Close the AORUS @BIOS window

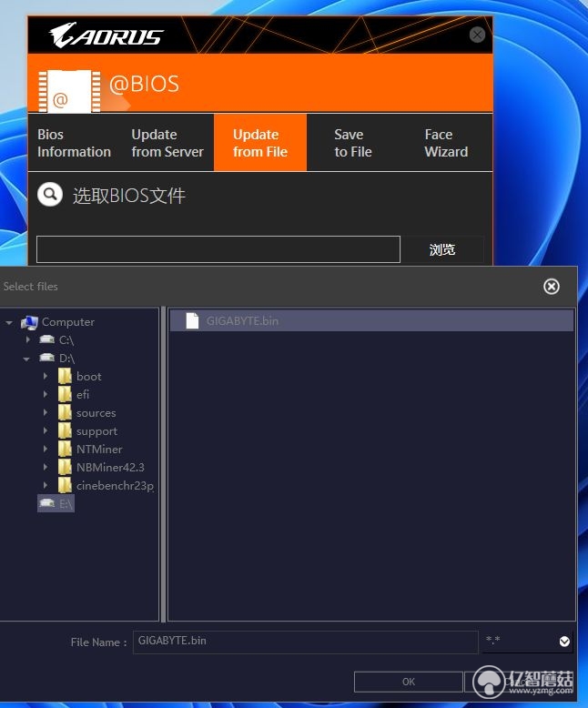click(477, 35)
